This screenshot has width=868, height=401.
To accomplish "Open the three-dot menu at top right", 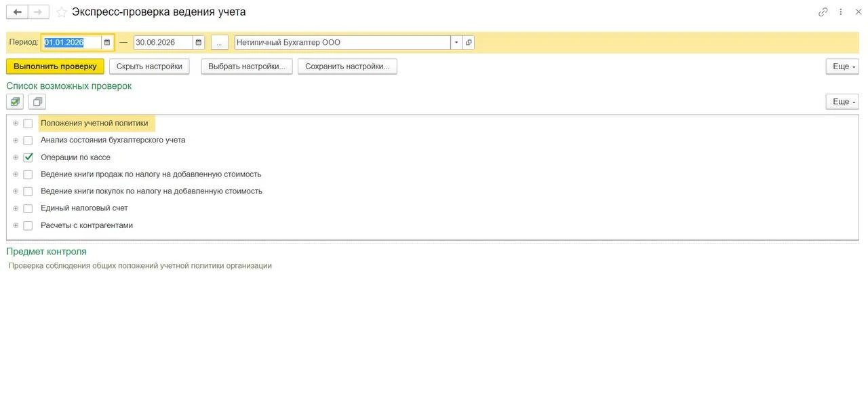I will [841, 12].
